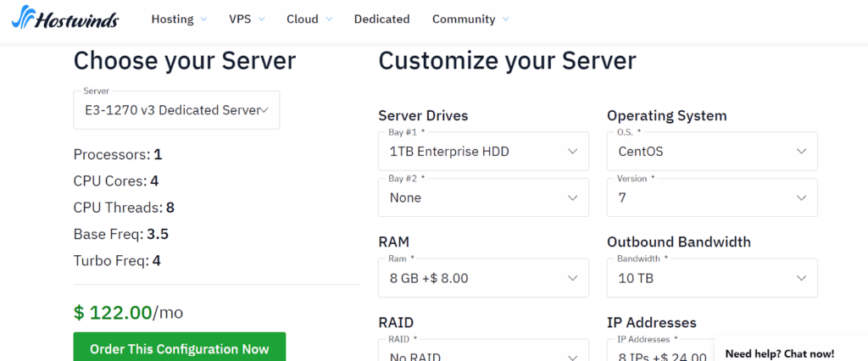Image resolution: width=868 pixels, height=361 pixels.
Task: Click the Base Freq: 3.5 spec line
Action: [120, 234]
